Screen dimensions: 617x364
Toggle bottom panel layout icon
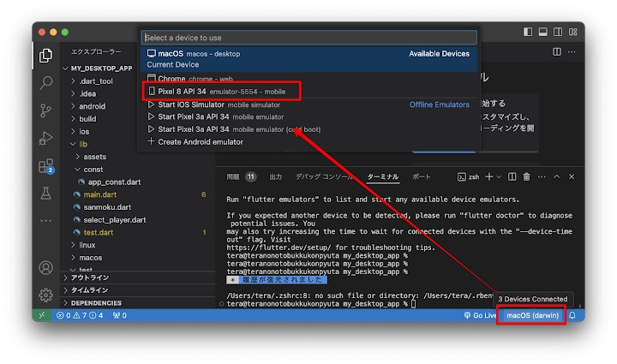(x=542, y=32)
